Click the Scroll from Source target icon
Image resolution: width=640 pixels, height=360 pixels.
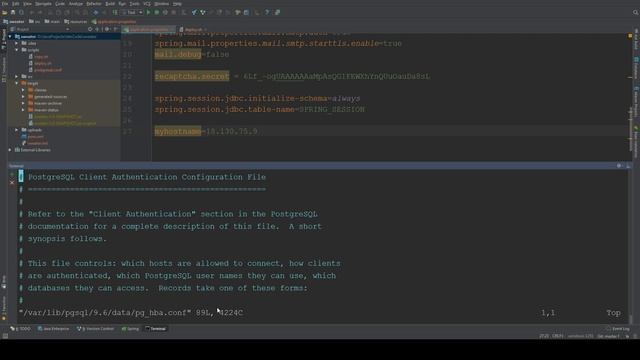point(90,29)
